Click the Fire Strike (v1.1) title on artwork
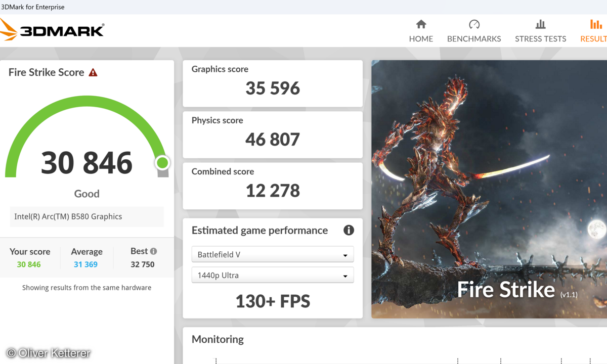Image resolution: width=607 pixels, height=364 pixels. (x=517, y=290)
